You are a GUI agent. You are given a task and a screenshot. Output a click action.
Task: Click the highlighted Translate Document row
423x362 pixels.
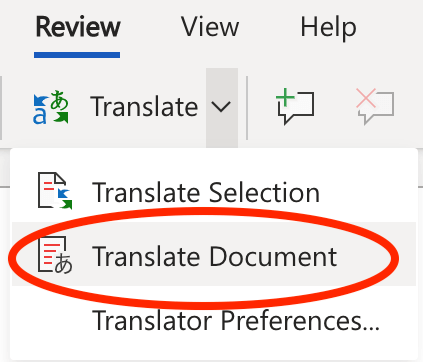point(214,254)
